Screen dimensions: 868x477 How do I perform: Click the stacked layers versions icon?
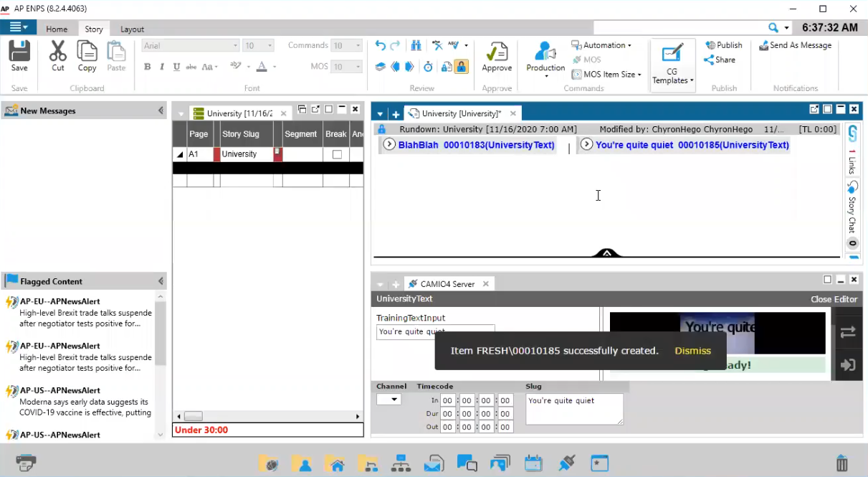pyautogui.click(x=381, y=67)
